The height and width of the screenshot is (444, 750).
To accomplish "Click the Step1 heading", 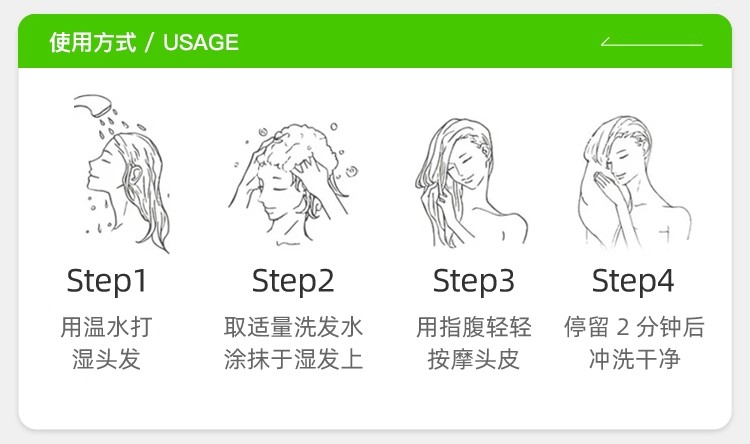I will 107,281.
